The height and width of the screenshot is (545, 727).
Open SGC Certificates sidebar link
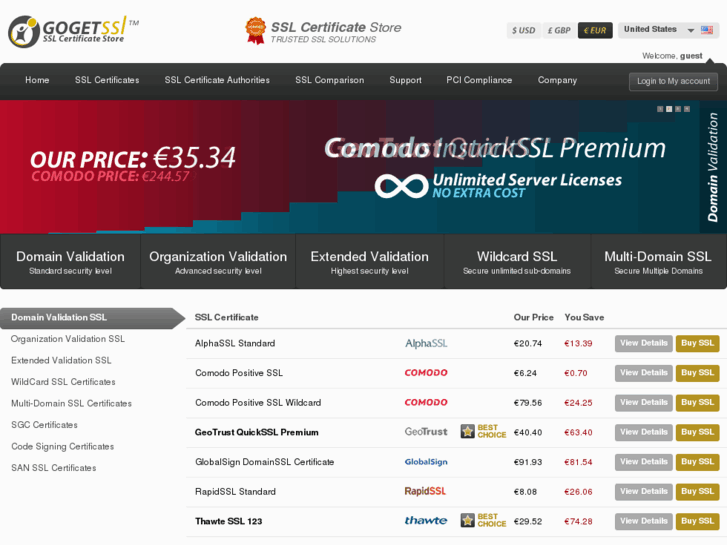click(44, 425)
